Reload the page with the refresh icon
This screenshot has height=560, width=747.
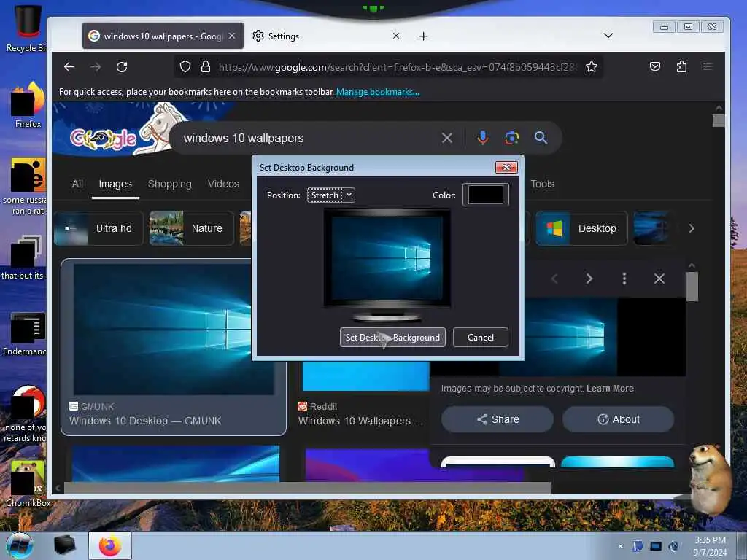(122, 67)
